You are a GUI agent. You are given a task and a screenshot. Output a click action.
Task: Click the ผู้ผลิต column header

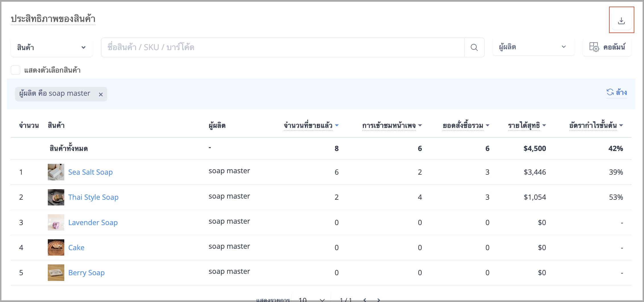217,125
